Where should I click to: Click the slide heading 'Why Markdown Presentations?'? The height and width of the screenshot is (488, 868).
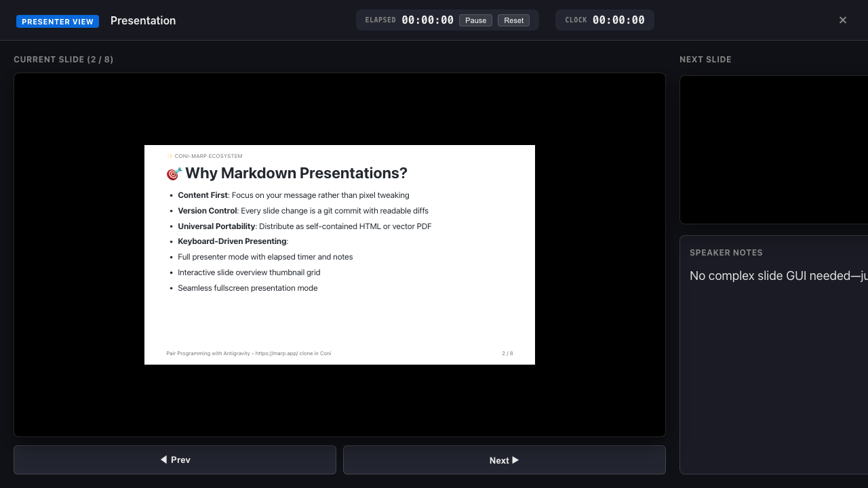pyautogui.click(x=296, y=173)
